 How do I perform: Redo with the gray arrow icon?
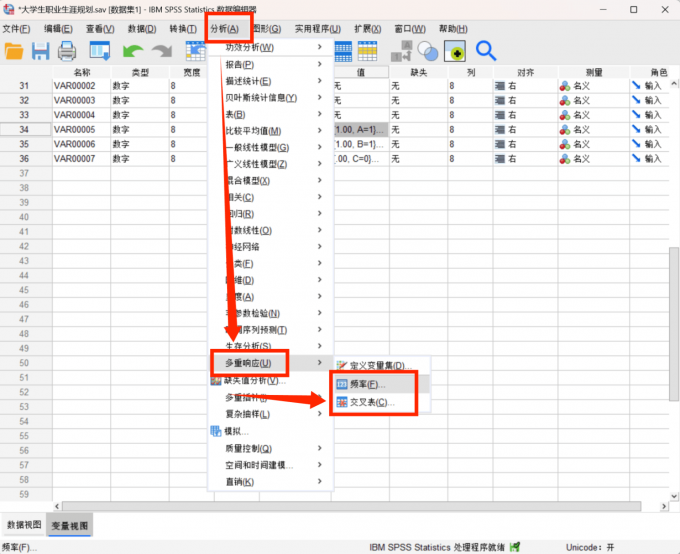(x=162, y=51)
